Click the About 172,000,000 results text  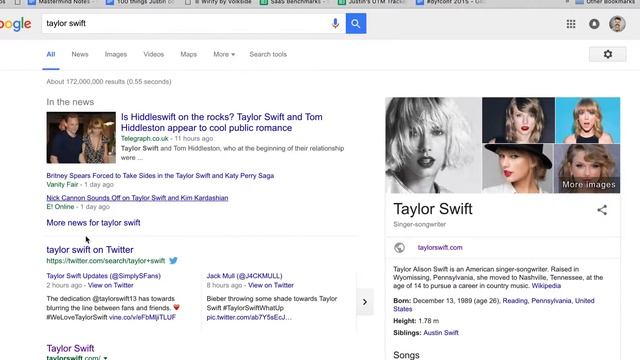(x=109, y=82)
